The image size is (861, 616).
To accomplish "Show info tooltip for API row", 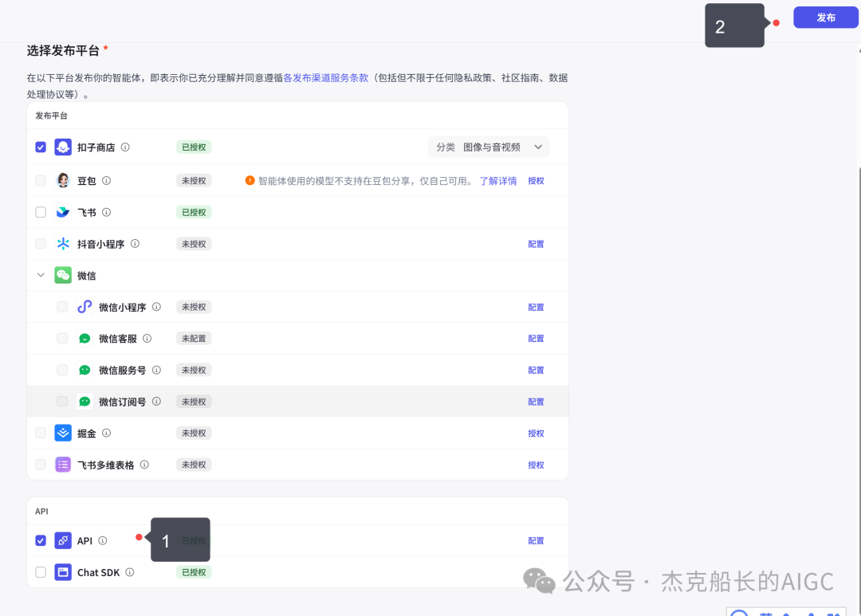I will coord(103,541).
